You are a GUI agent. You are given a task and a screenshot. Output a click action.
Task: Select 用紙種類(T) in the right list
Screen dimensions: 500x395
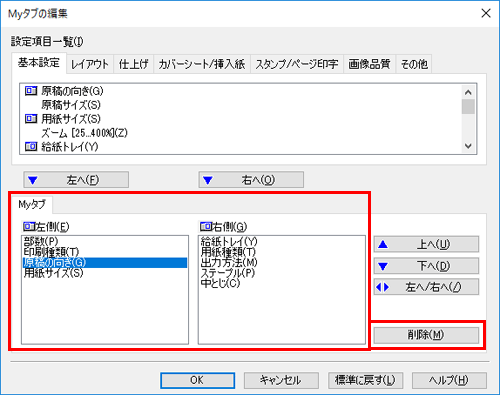[281, 252]
